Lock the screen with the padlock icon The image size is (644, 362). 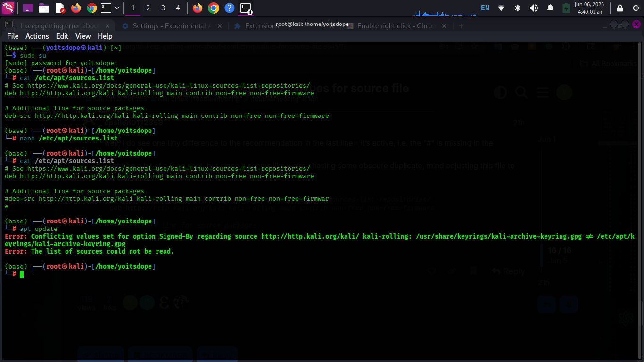(x=620, y=8)
